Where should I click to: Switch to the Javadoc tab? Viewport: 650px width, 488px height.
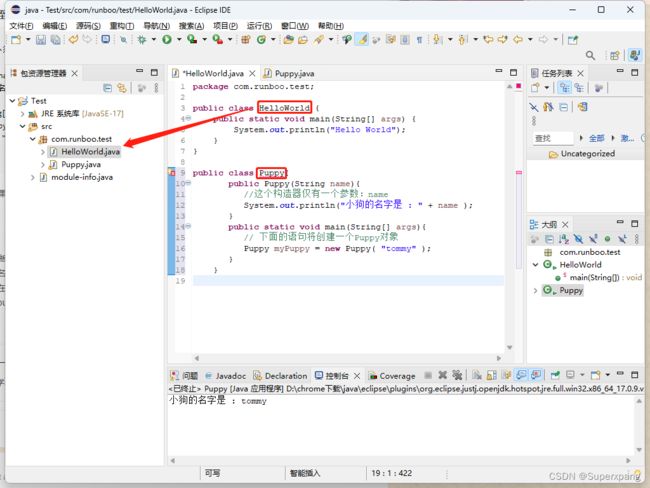click(x=226, y=376)
